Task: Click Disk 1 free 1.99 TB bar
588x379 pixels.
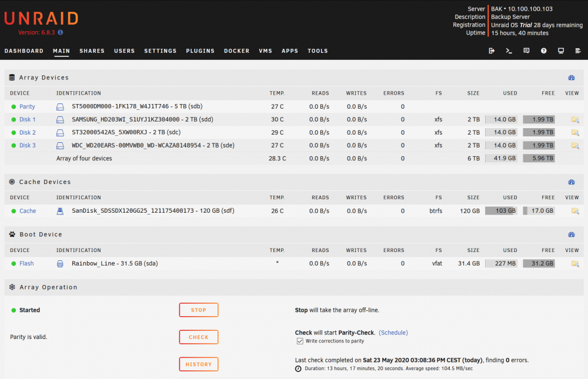Action: [539, 120]
